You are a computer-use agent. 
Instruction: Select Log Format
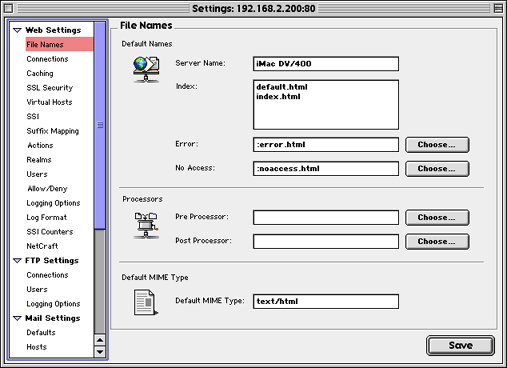(x=47, y=217)
